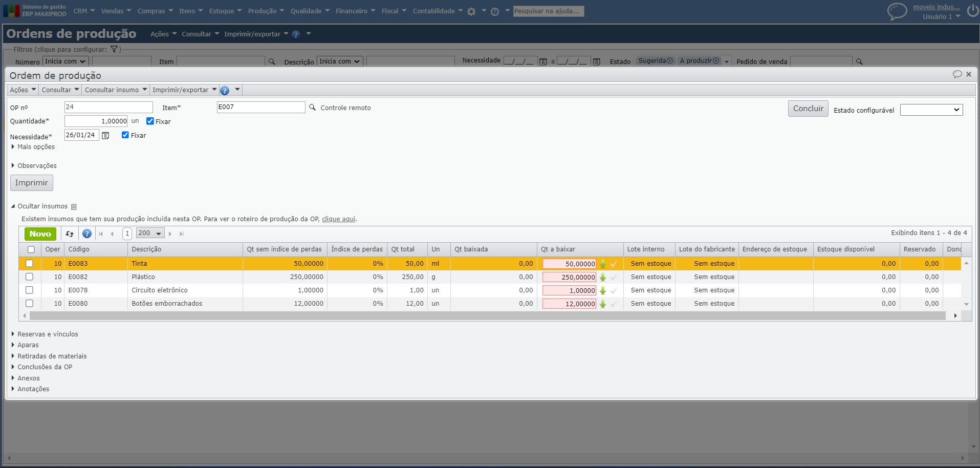This screenshot has height=468, width=980.
Task: Expand Mais opções section
Action: pos(33,146)
